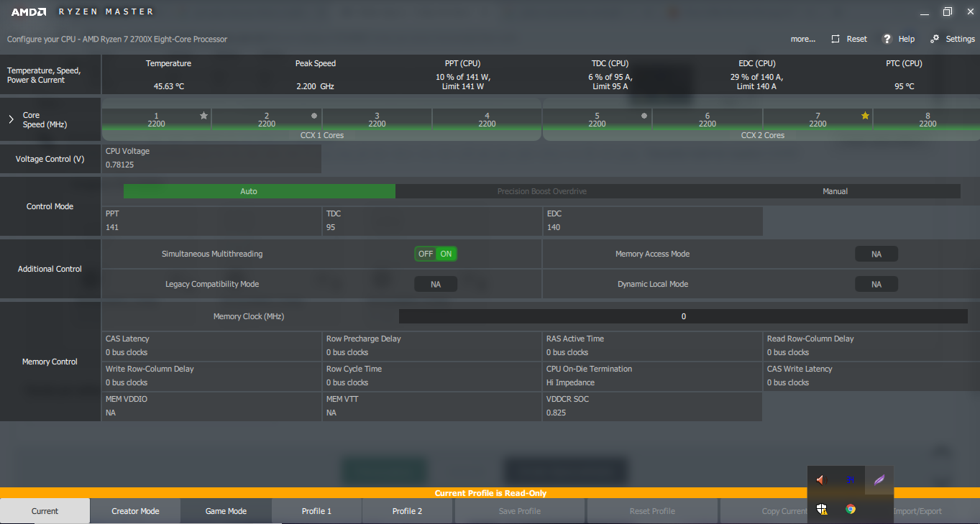This screenshot has width=980, height=524.
Task: Click the volume speaker tray icon
Action: (822, 479)
